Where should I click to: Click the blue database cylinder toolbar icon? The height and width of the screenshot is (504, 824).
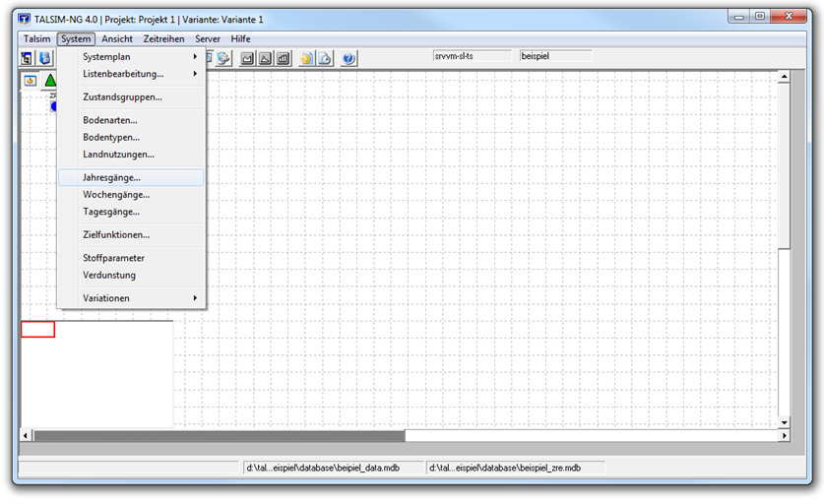point(44,58)
